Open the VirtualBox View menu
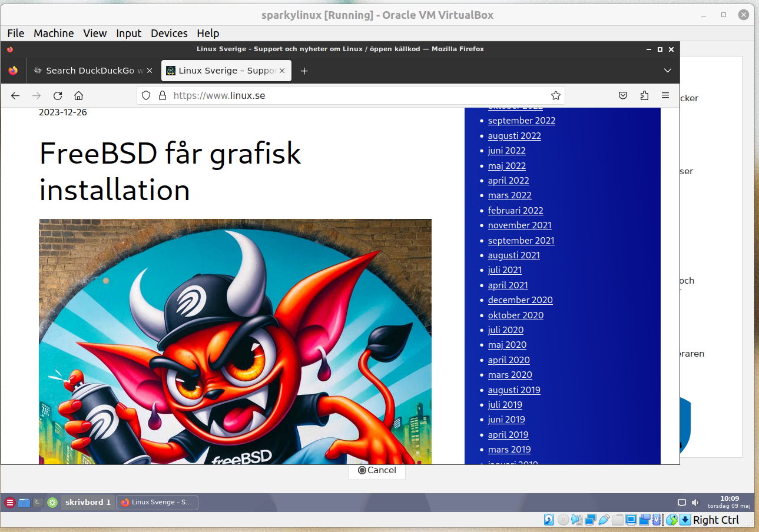The height and width of the screenshot is (532, 759). 95,33
